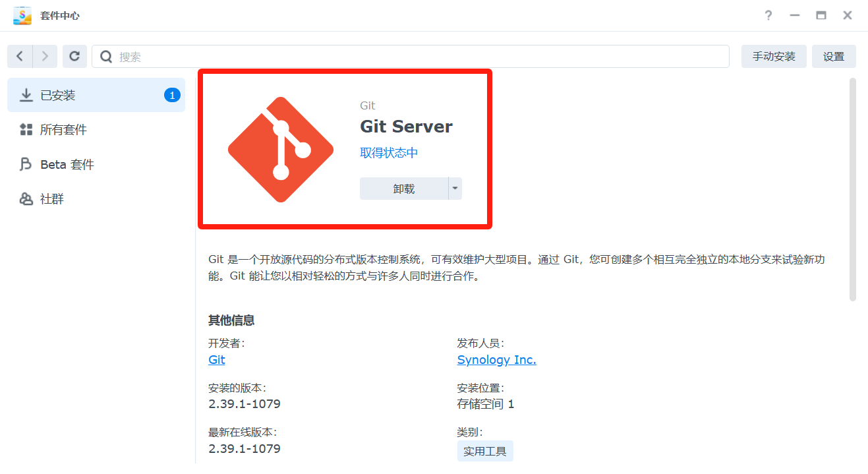Open the 所有套件 section
This screenshot has width=868, height=474.
63,130
